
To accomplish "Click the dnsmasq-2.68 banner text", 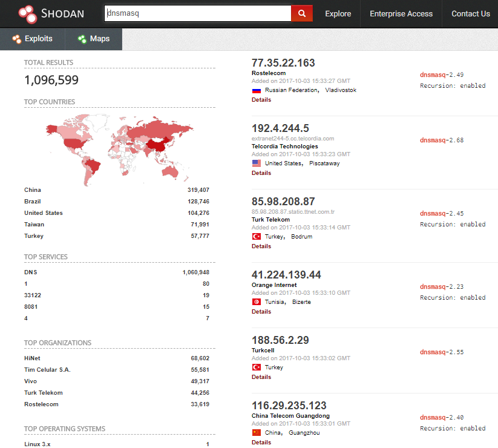I will (442, 140).
